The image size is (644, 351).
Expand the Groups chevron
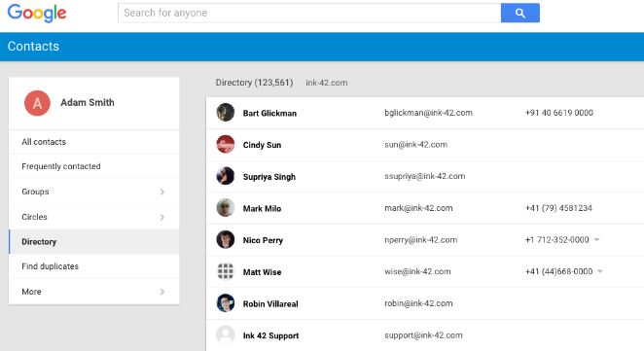[x=162, y=192]
